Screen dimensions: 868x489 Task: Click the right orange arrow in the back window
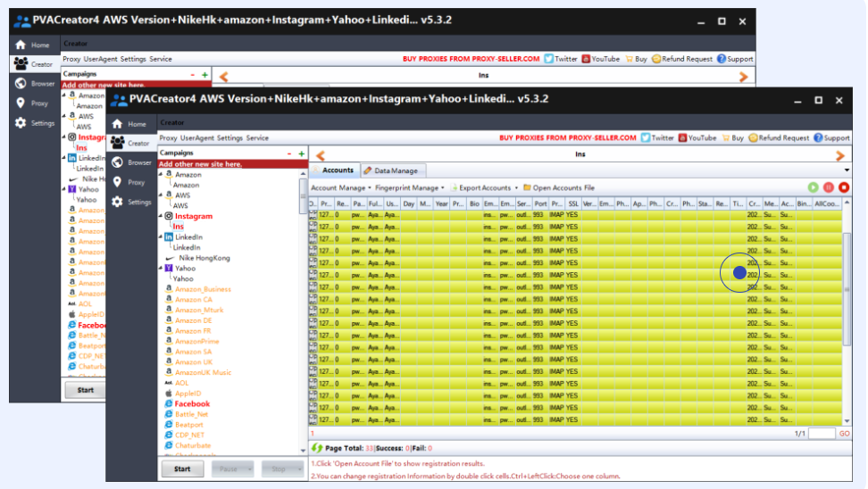click(744, 77)
